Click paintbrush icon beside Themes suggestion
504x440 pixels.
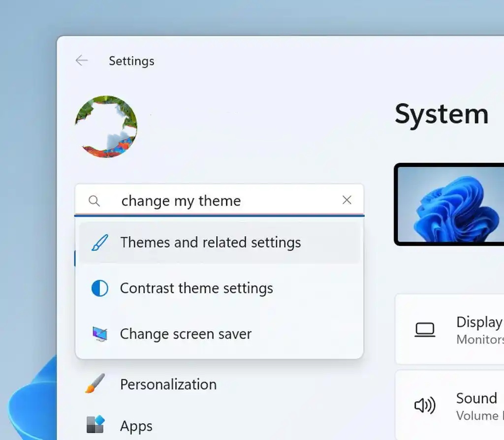tap(100, 243)
